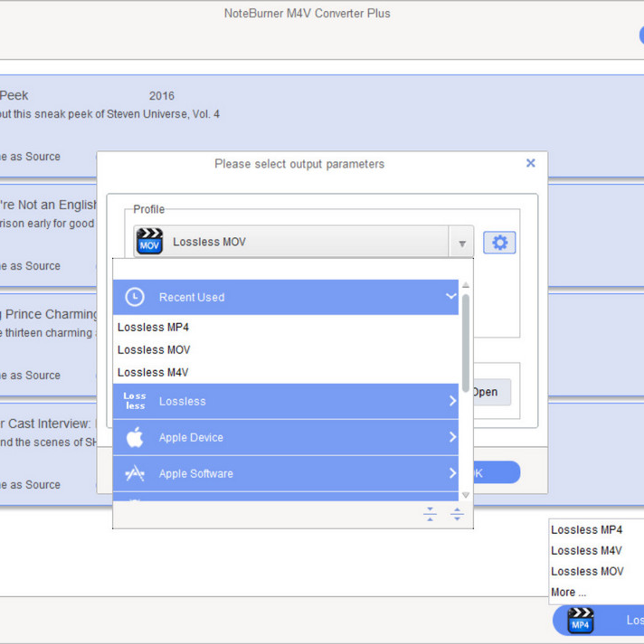The height and width of the screenshot is (644, 644).
Task: Click the Lossless category icon
Action: pos(134,401)
